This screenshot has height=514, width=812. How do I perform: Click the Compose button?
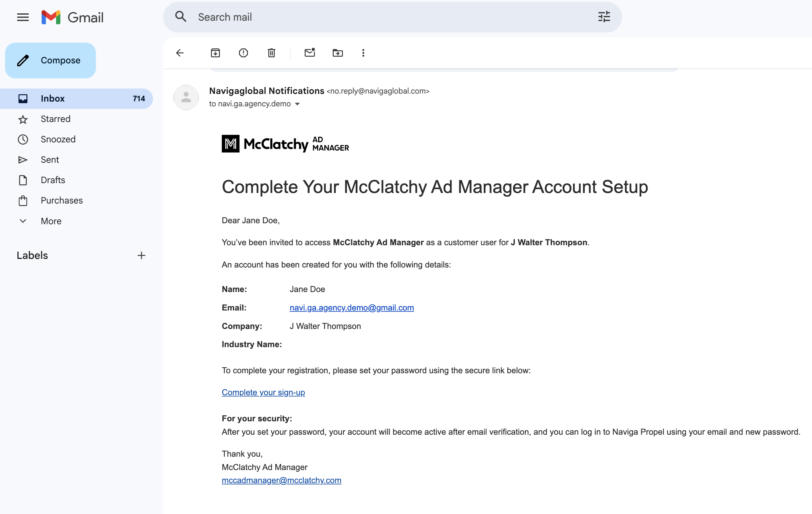(51, 60)
